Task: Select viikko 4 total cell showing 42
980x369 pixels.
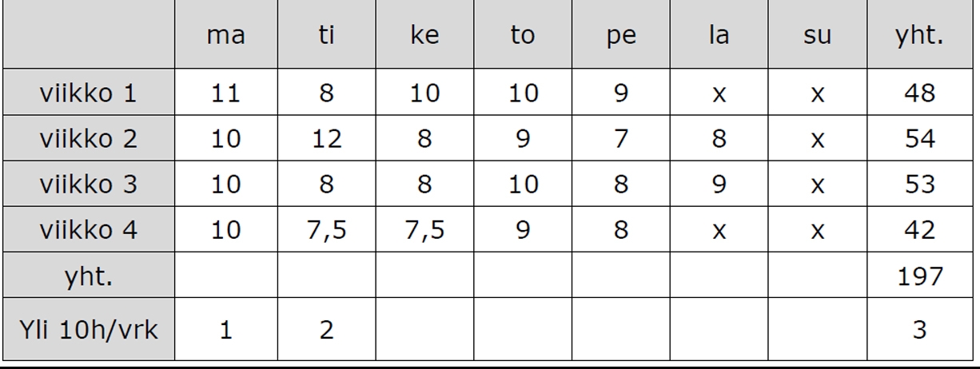Action: click(x=921, y=230)
